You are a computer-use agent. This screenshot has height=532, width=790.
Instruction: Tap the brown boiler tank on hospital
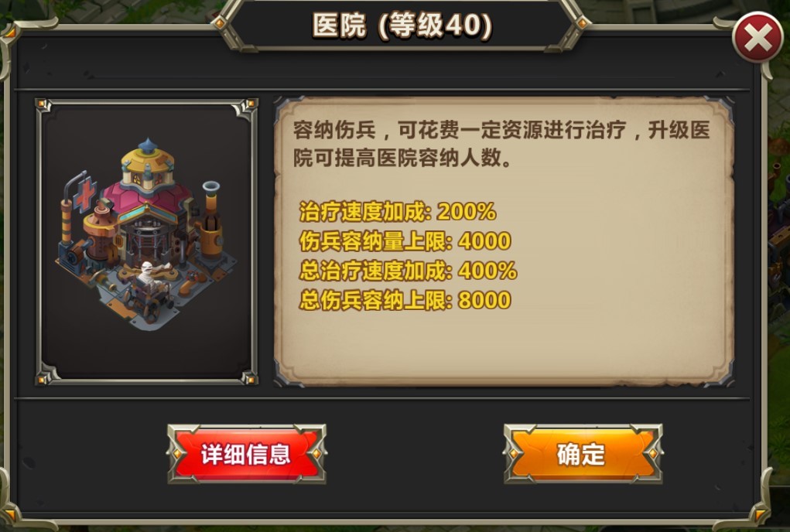coord(100,231)
